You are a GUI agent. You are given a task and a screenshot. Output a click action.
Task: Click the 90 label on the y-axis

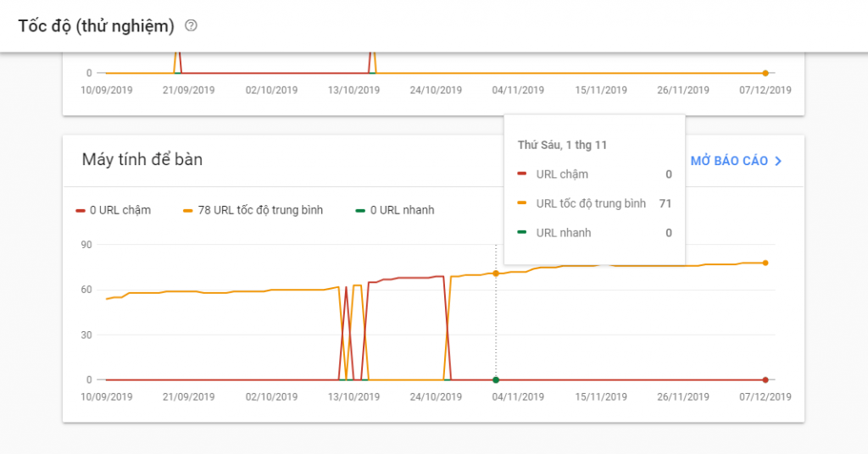[86, 245]
